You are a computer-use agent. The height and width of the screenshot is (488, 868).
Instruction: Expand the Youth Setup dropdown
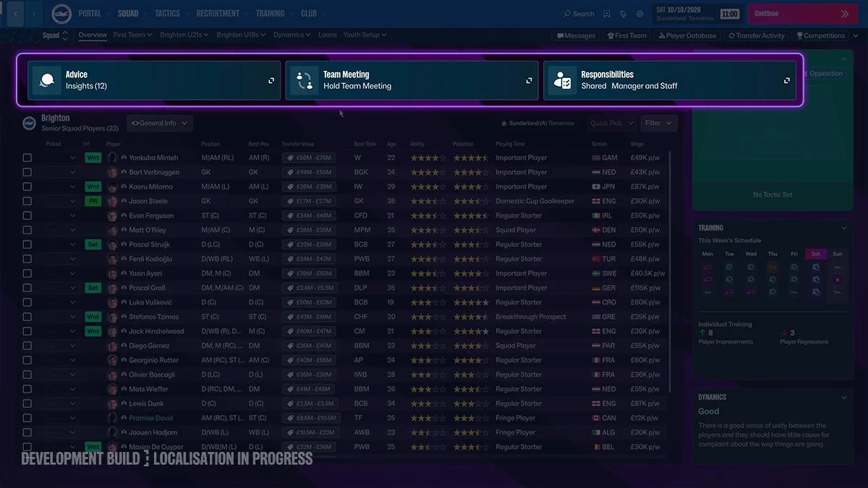(365, 35)
